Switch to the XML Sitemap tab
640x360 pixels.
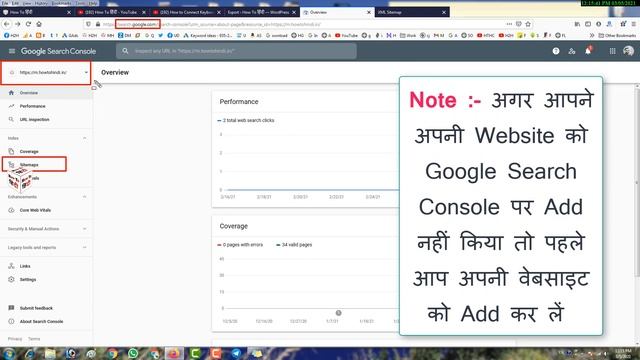(408, 12)
